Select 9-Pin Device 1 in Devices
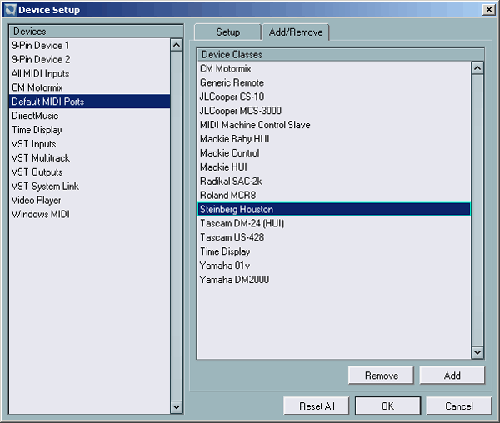This screenshot has height=423, width=500. (x=90, y=45)
